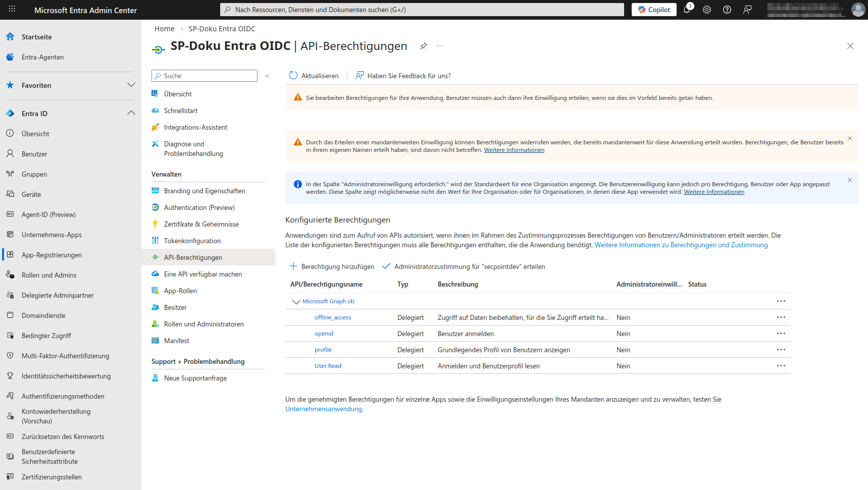Image resolution: width=868 pixels, height=490 pixels.
Task: Click the Aktualisieren refresh icon
Action: pos(293,76)
